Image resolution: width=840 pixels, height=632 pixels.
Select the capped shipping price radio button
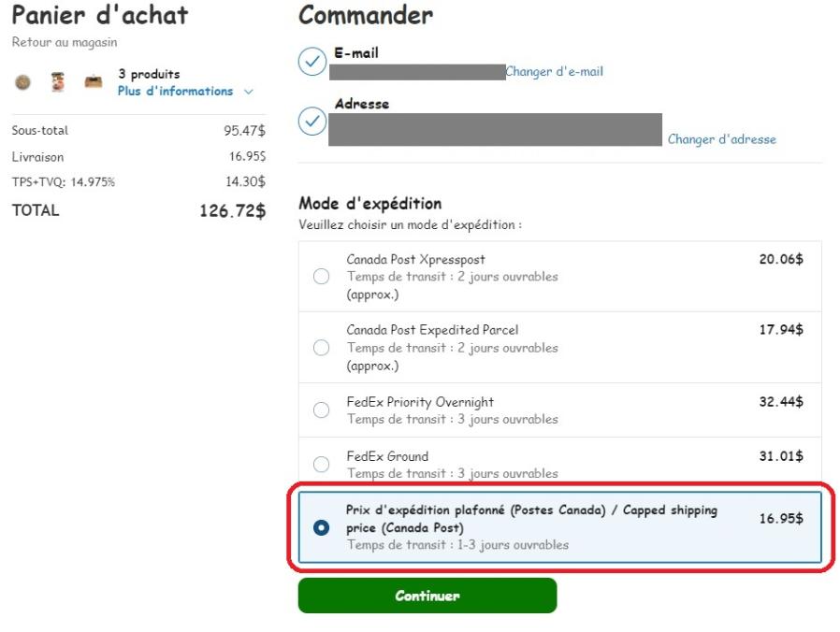pyautogui.click(x=322, y=527)
